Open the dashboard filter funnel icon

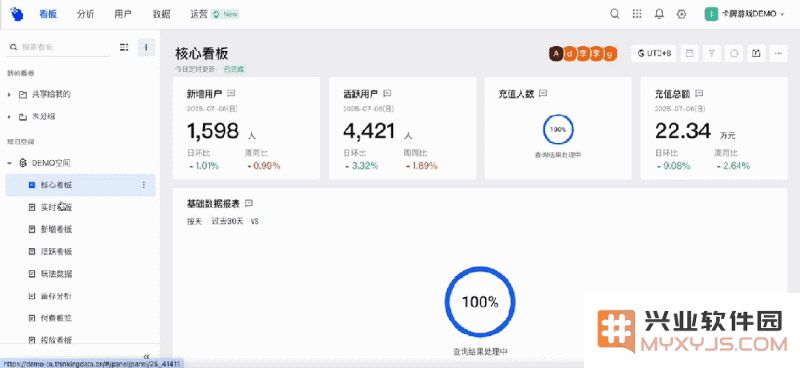712,53
